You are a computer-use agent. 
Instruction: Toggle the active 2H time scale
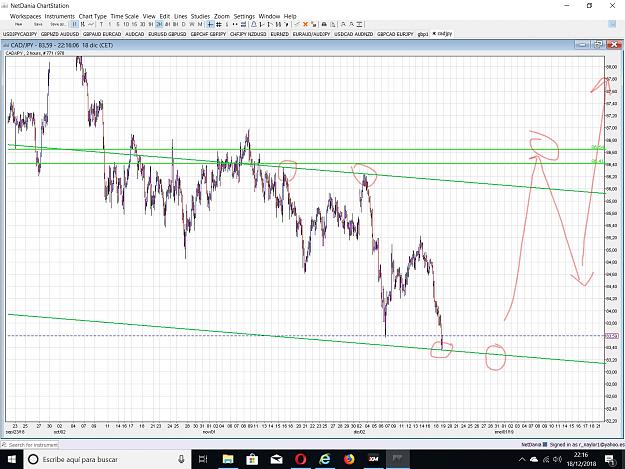[159, 24]
